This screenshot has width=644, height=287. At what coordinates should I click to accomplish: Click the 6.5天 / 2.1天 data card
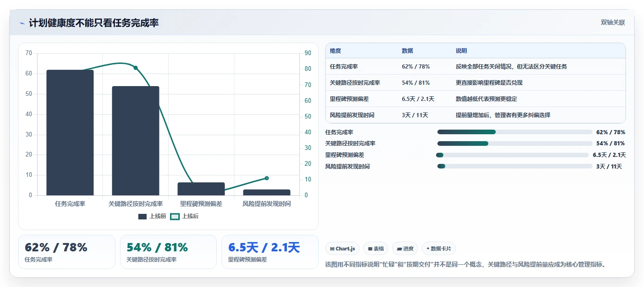pos(270,252)
